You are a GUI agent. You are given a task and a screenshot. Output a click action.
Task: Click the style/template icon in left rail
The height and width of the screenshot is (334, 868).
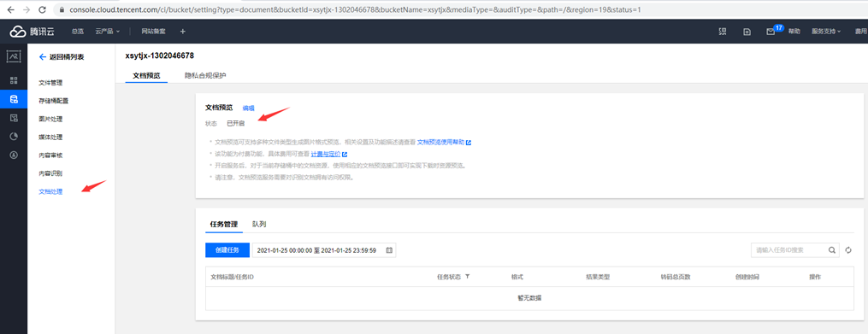click(x=14, y=118)
